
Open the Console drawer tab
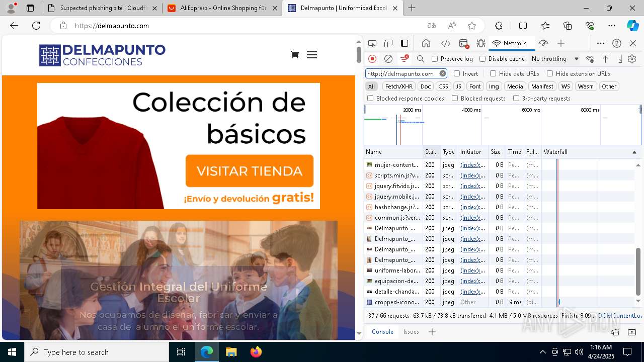[382, 332]
